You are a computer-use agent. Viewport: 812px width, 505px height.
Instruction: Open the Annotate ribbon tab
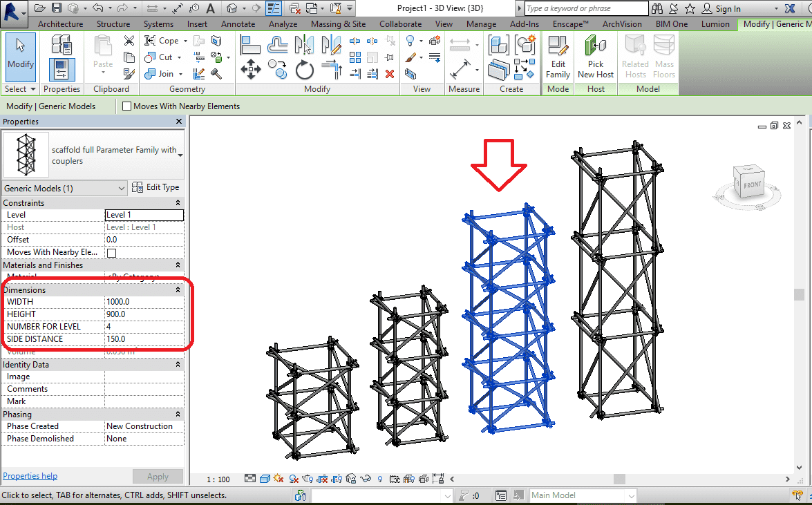237,24
